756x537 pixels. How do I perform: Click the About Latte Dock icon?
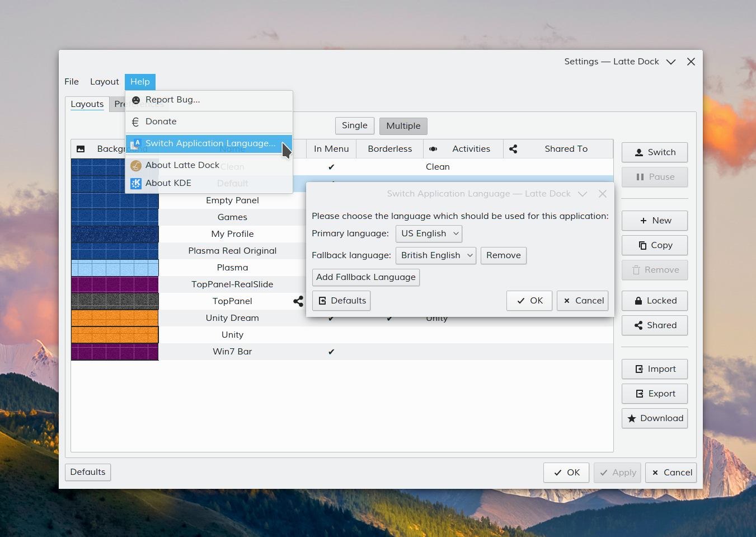click(136, 166)
